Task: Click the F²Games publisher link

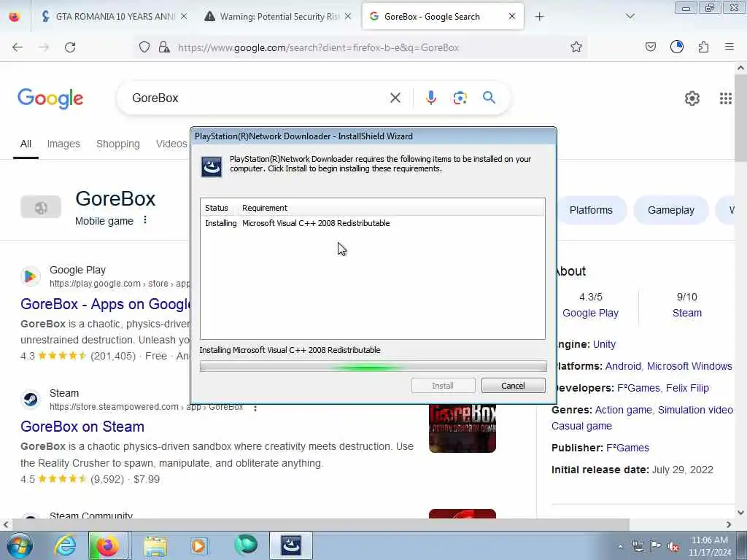Action: [x=627, y=448]
